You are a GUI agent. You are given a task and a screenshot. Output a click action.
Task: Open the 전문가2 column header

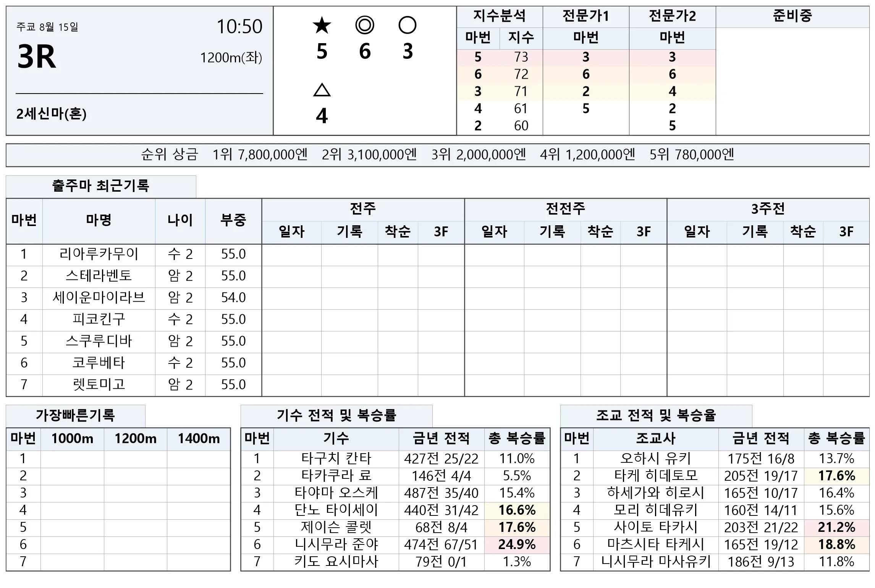(x=672, y=16)
